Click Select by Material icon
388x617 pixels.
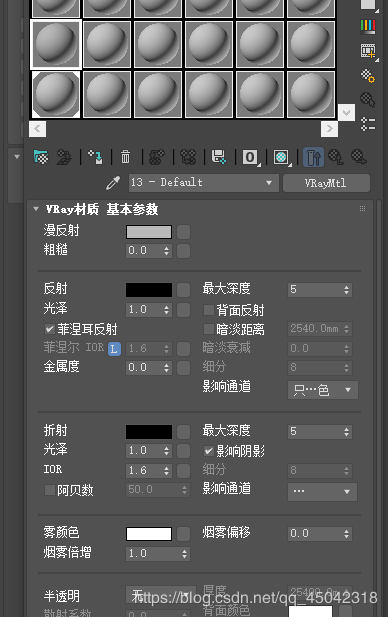click(x=368, y=100)
